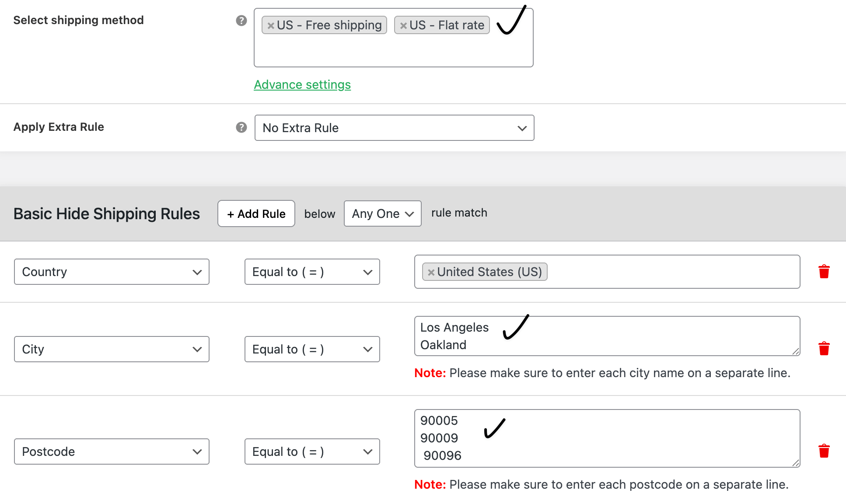Open the 'No Extra Rule' dropdown

[394, 128]
